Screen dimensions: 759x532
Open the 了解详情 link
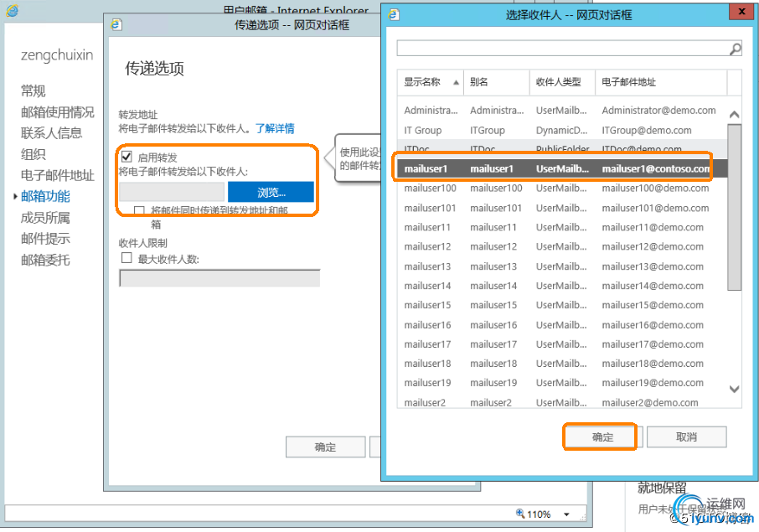tap(275, 128)
